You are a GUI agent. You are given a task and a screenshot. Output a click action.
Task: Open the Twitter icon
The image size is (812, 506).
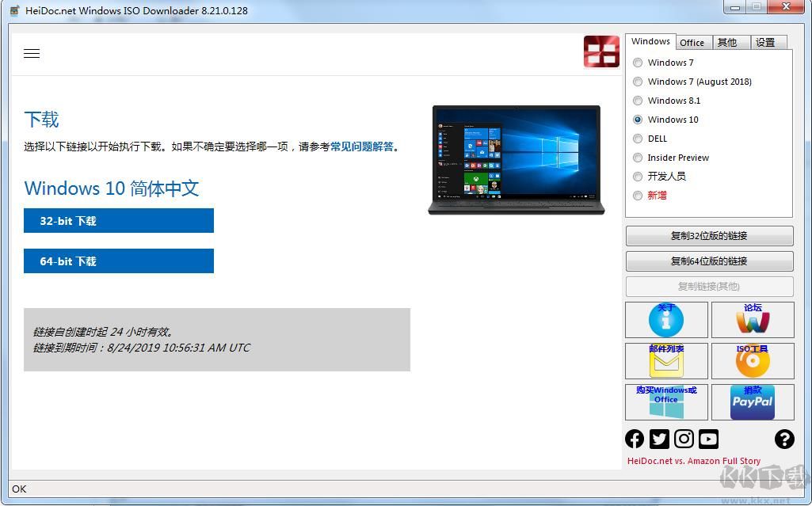click(659, 439)
